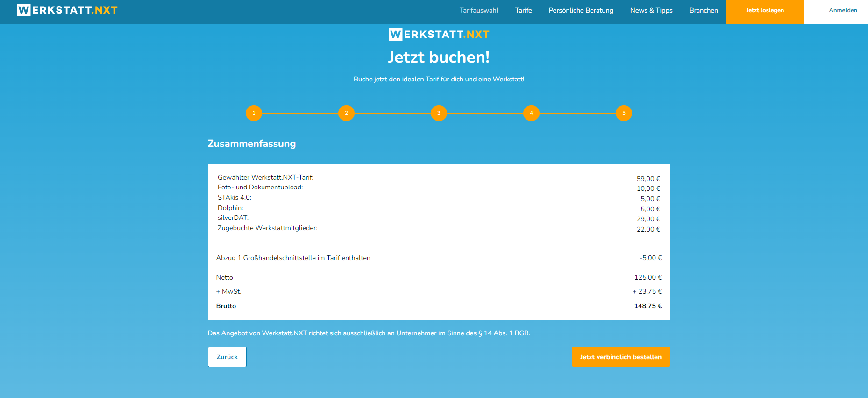Click the 'STAkis 4.0:' label
The image size is (868, 398).
click(x=235, y=197)
